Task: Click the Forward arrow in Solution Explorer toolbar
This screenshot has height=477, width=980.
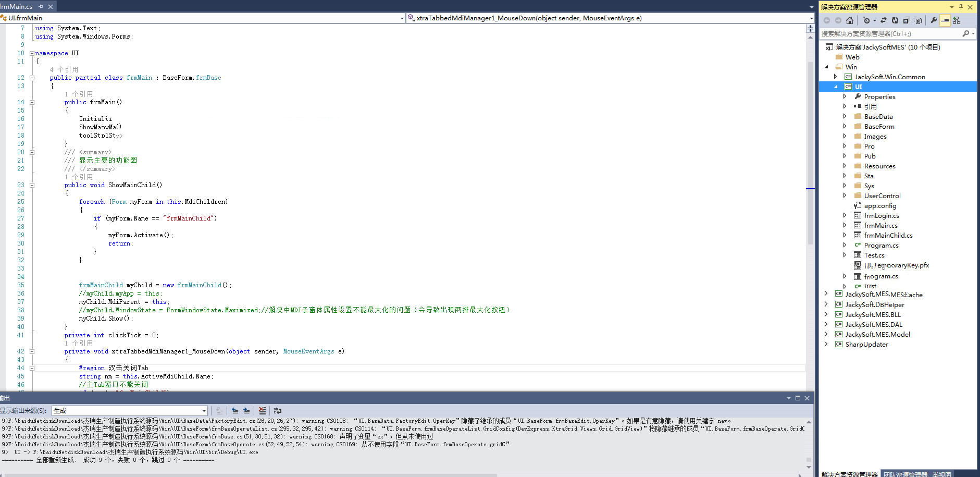Action: point(838,20)
